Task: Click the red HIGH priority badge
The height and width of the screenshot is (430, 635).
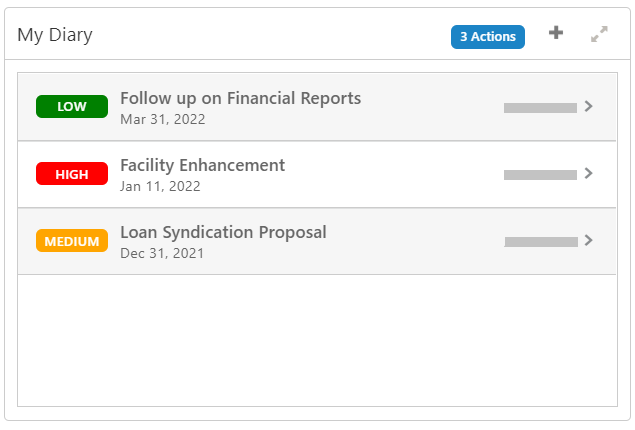Action: coord(72,174)
